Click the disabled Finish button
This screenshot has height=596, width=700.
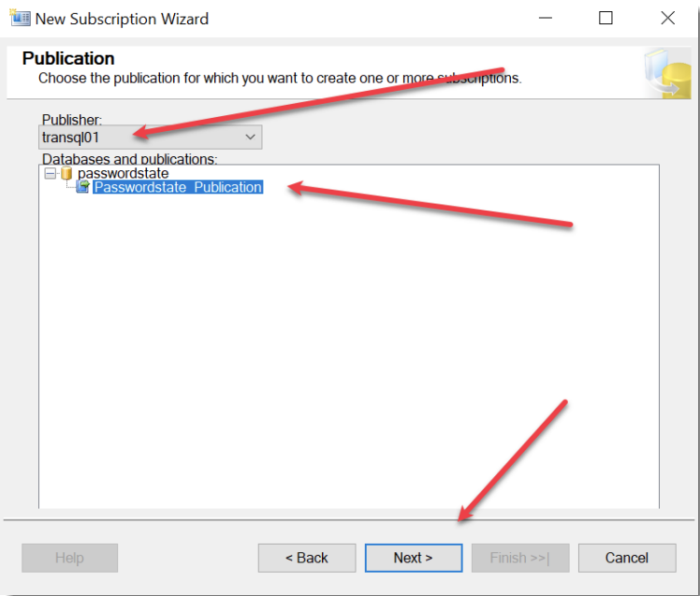[520, 558]
